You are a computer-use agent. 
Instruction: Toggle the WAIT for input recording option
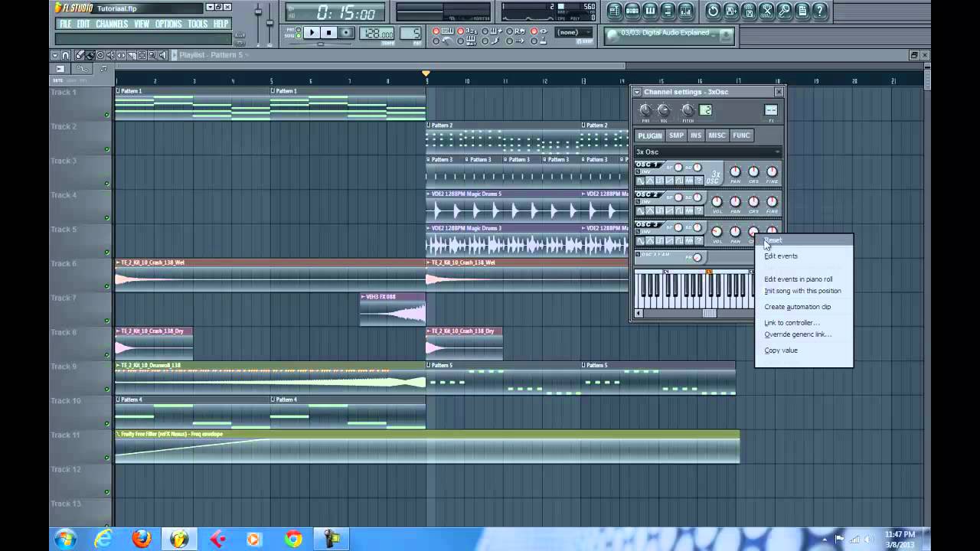pos(460,41)
